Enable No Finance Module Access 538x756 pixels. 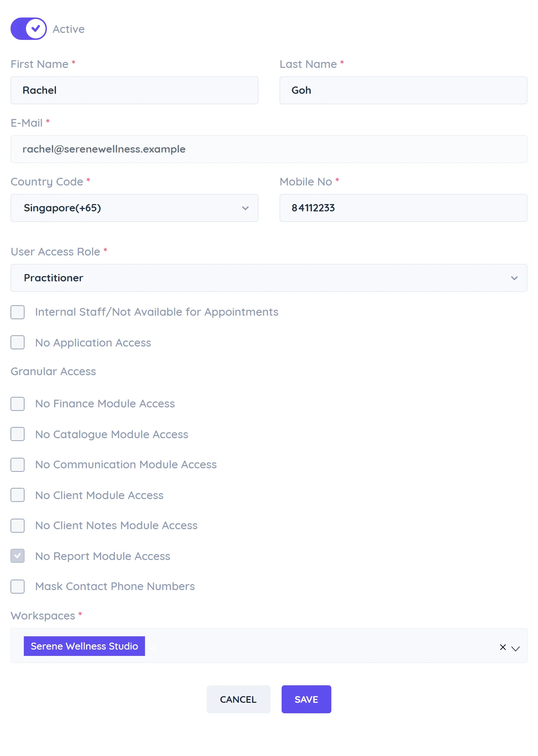(x=18, y=404)
